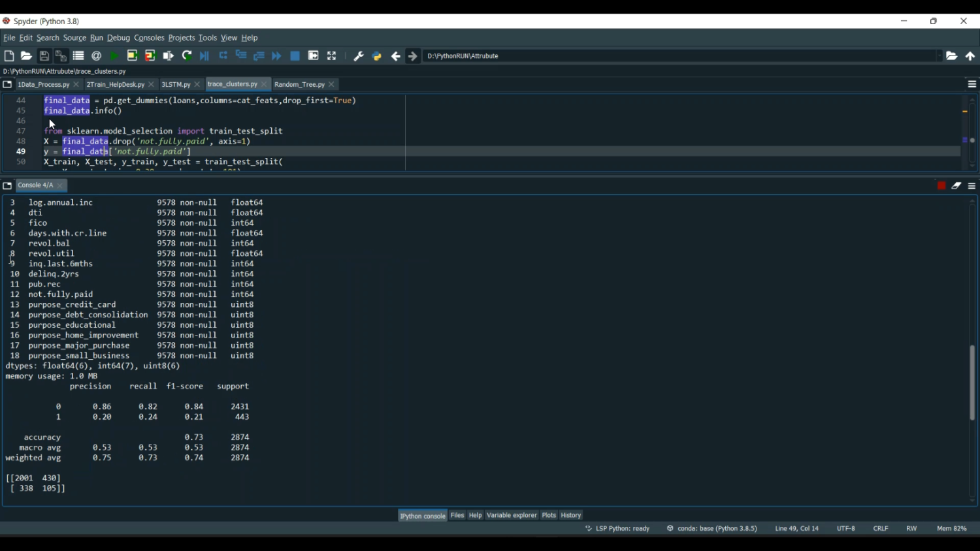Open the PYTHONPATH manager Python icon
This screenshot has height=551, width=980.
tap(377, 56)
